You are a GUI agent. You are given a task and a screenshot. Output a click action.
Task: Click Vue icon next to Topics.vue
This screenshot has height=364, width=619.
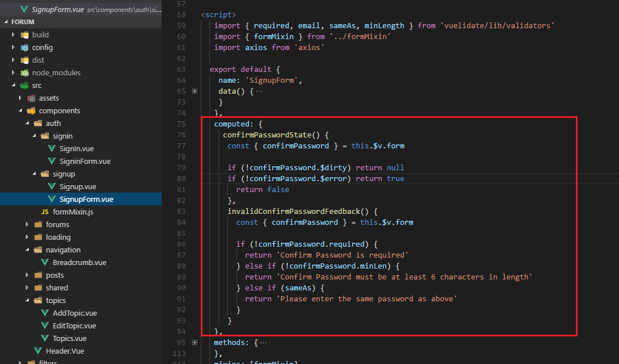coord(45,338)
